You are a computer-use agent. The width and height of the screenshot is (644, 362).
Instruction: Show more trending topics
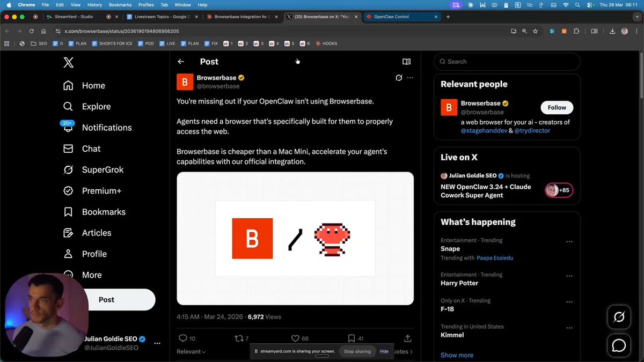pyautogui.click(x=456, y=355)
